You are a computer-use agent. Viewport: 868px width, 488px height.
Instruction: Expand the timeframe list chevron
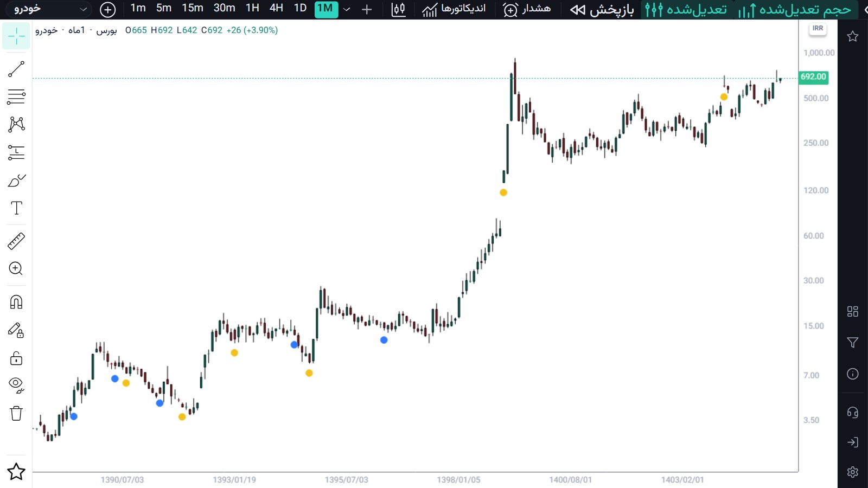click(347, 9)
